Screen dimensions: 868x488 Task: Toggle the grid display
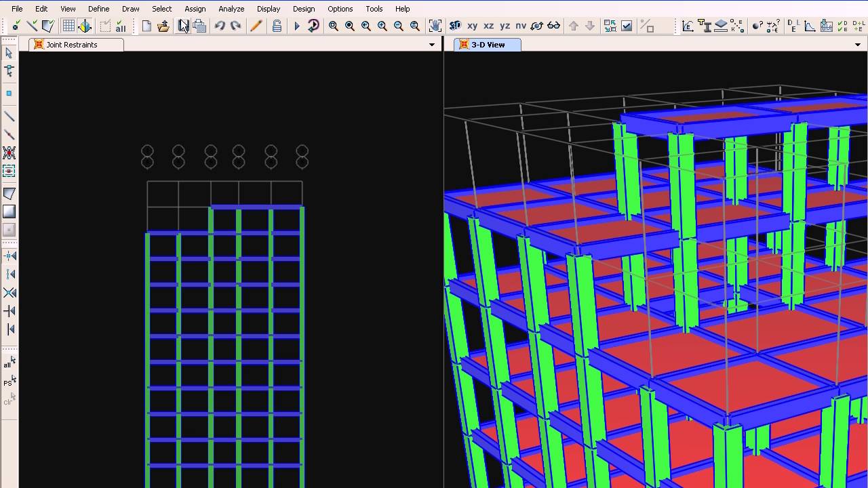point(68,26)
